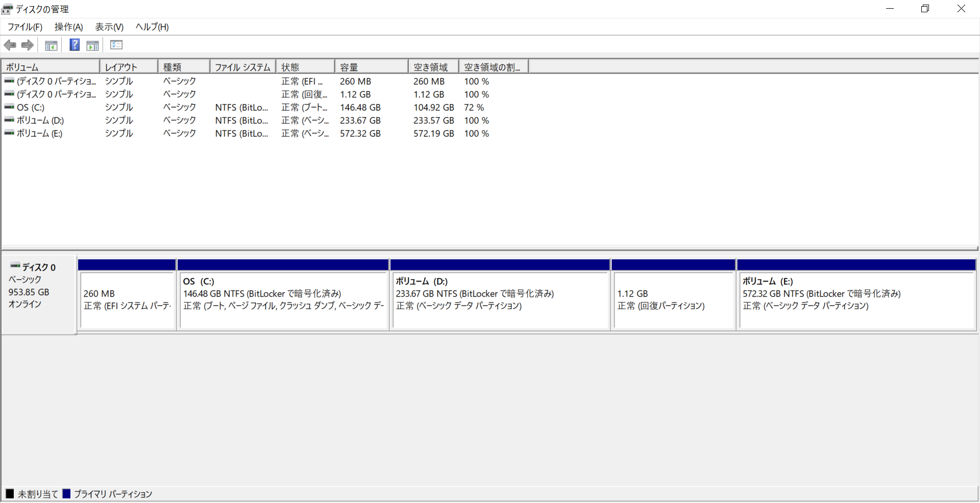Toggle the console tree icon in the toolbar
Viewport: 980px width, 503px height.
pyautogui.click(x=51, y=45)
